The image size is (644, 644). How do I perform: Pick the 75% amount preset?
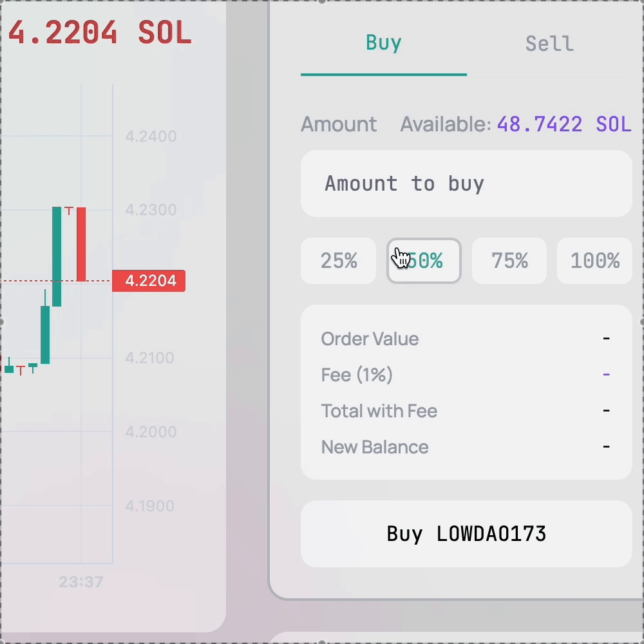tap(509, 261)
